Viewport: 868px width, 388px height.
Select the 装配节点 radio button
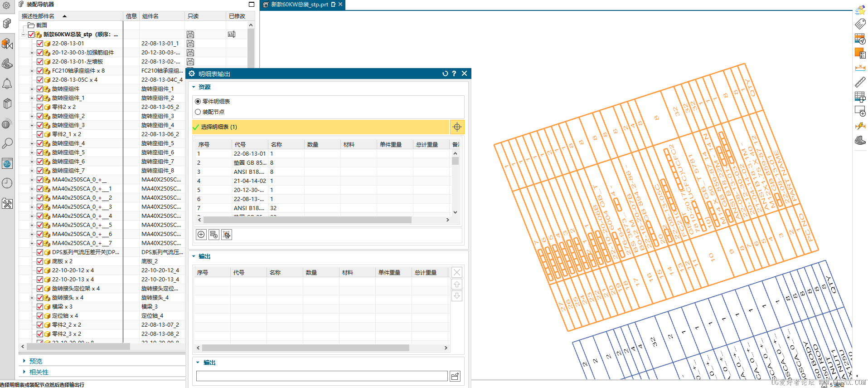pos(198,112)
